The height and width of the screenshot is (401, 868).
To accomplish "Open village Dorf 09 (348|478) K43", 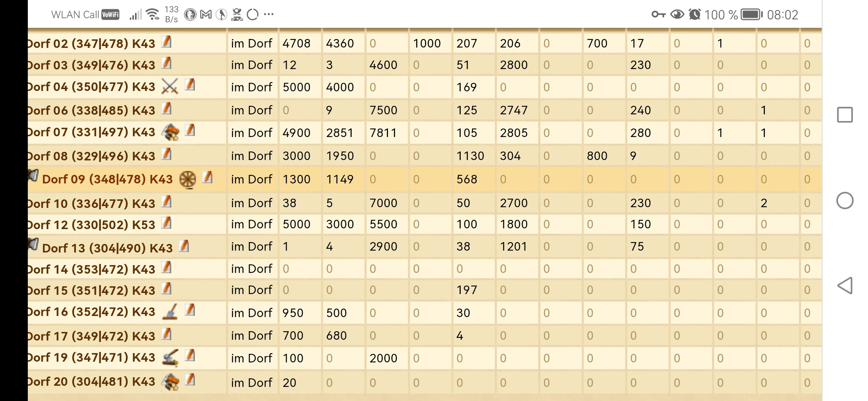I will tap(108, 179).
